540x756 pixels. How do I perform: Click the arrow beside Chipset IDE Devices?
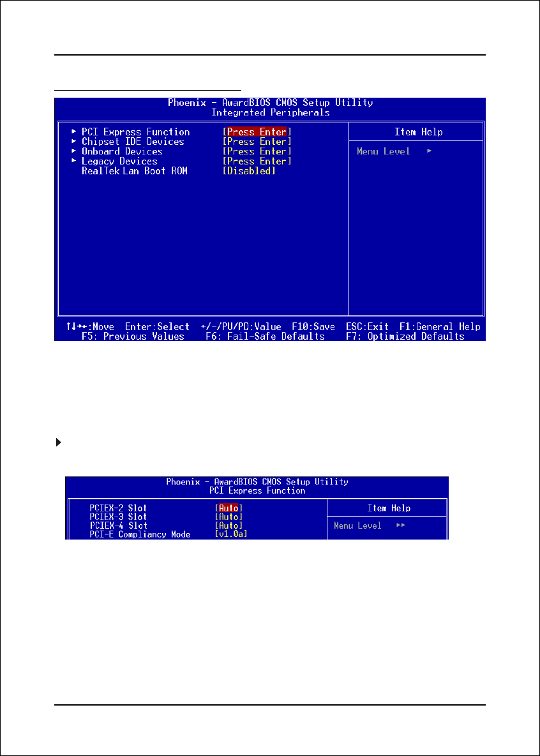tap(74, 142)
